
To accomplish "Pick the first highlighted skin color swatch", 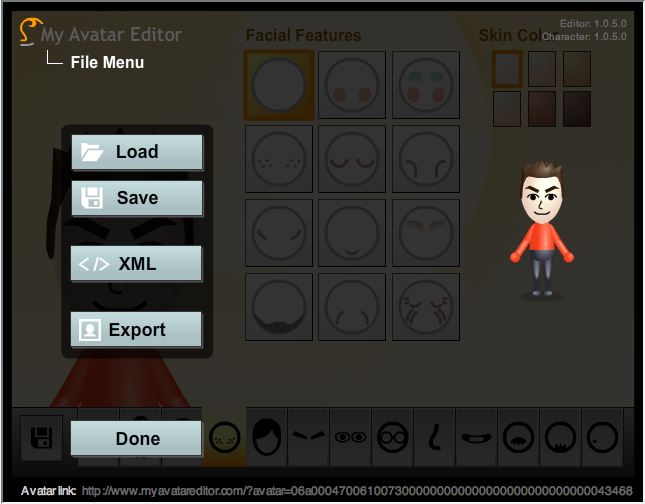I will click(x=507, y=69).
